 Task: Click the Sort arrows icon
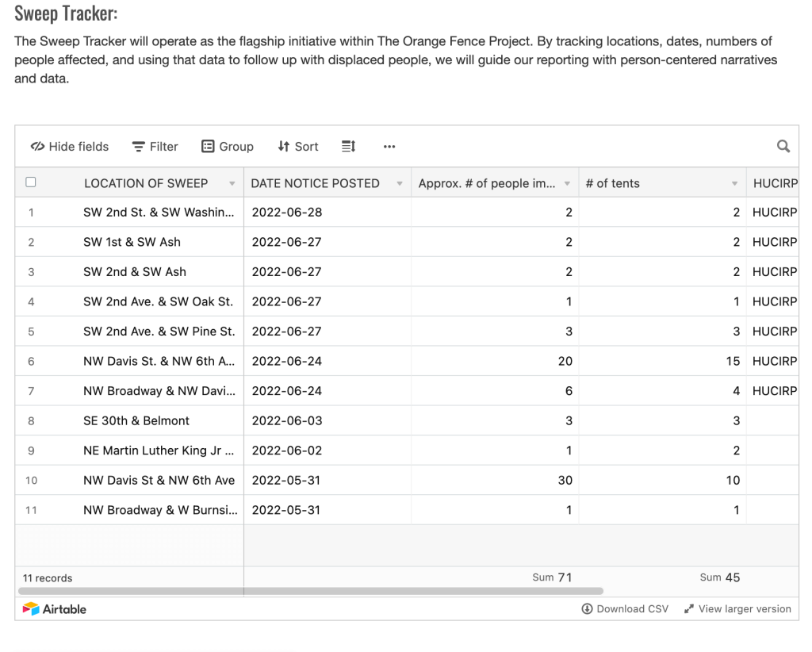point(283,147)
